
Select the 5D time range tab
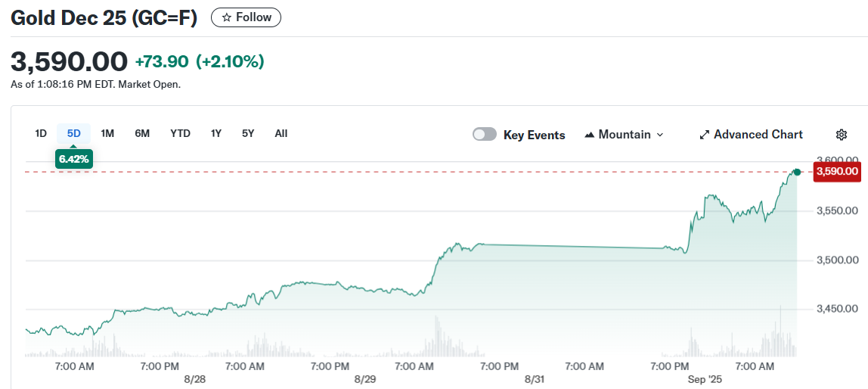(73, 133)
